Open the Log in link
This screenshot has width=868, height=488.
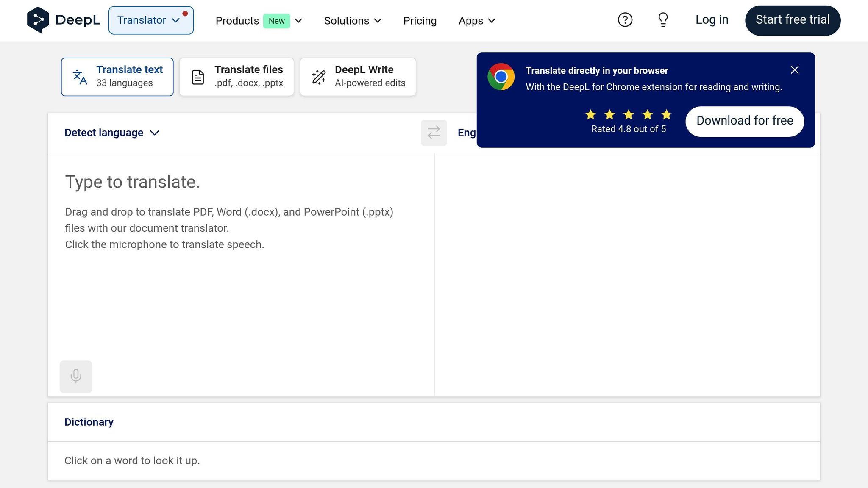712,20
